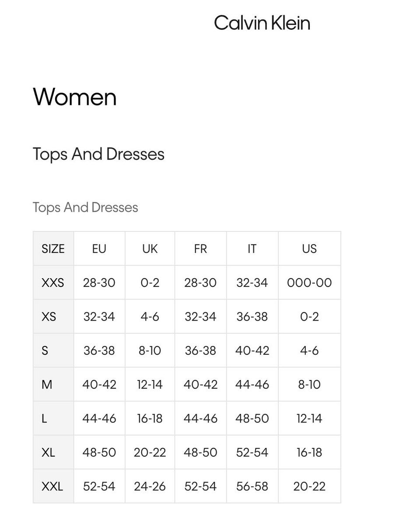Click the 000-00 US size cell
This screenshot has width=420, height=510.
(x=309, y=283)
